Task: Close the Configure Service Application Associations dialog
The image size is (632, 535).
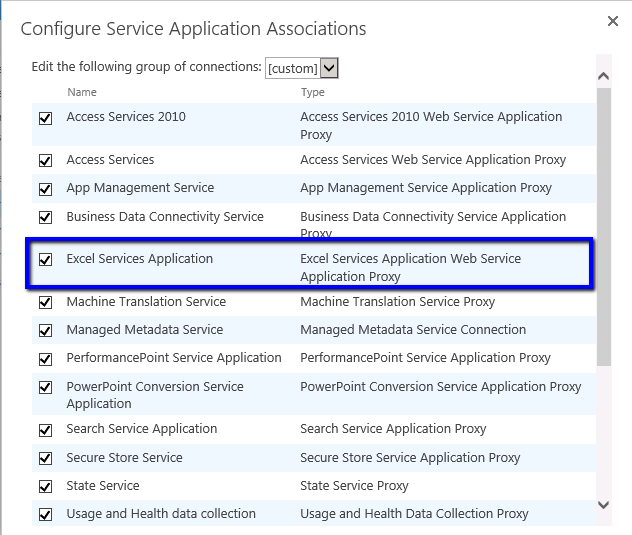Action: tap(613, 21)
